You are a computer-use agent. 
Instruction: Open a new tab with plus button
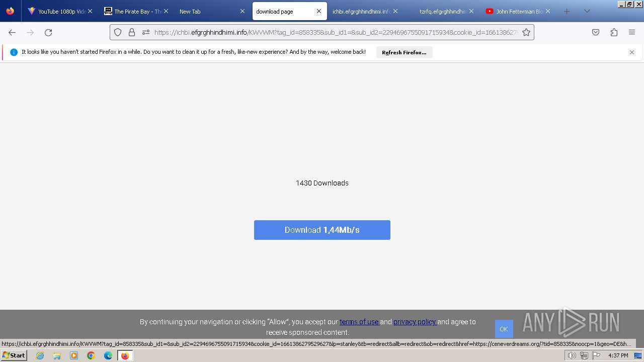pyautogui.click(x=567, y=11)
